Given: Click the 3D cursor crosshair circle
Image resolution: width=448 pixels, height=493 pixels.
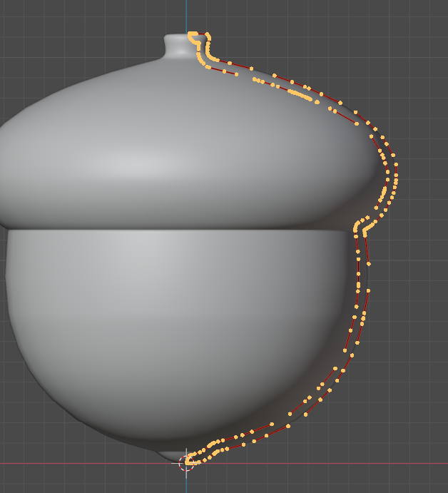Looking at the screenshot, I should [186, 464].
